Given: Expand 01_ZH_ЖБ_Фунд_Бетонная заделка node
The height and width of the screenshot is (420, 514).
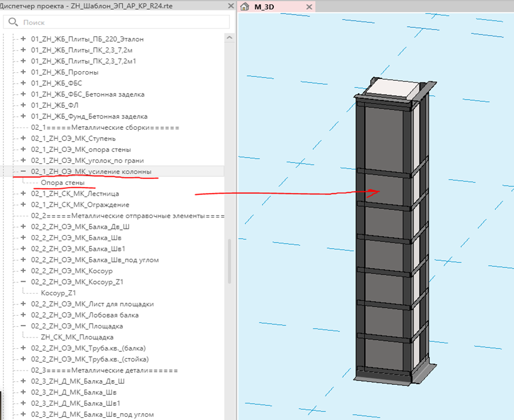Looking at the screenshot, I should point(23,116).
